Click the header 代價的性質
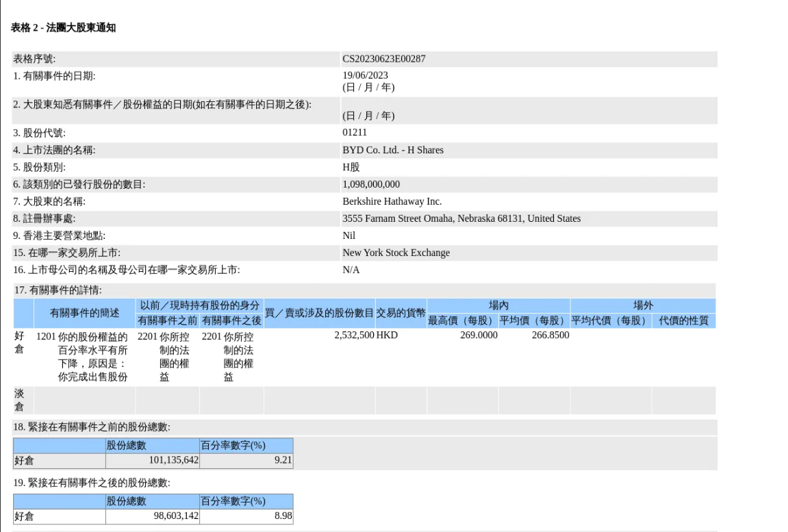Screen dimensions: 788x532 (684, 320)
